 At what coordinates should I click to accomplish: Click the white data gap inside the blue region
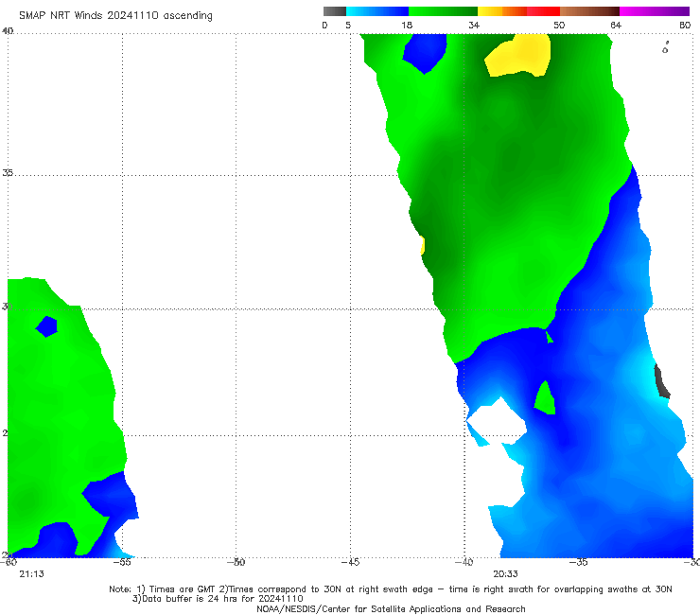click(497, 422)
